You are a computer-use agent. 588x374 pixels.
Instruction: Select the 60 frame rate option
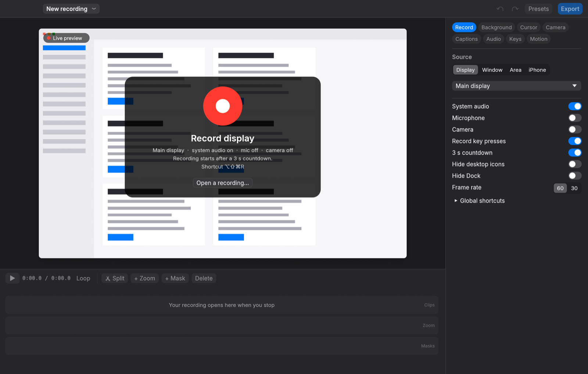[560, 188]
